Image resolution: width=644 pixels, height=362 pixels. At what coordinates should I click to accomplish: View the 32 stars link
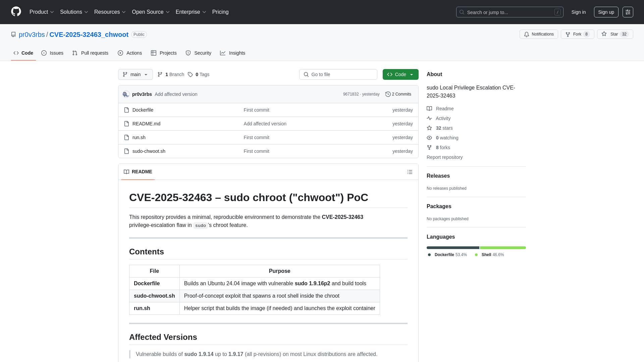[x=440, y=128]
